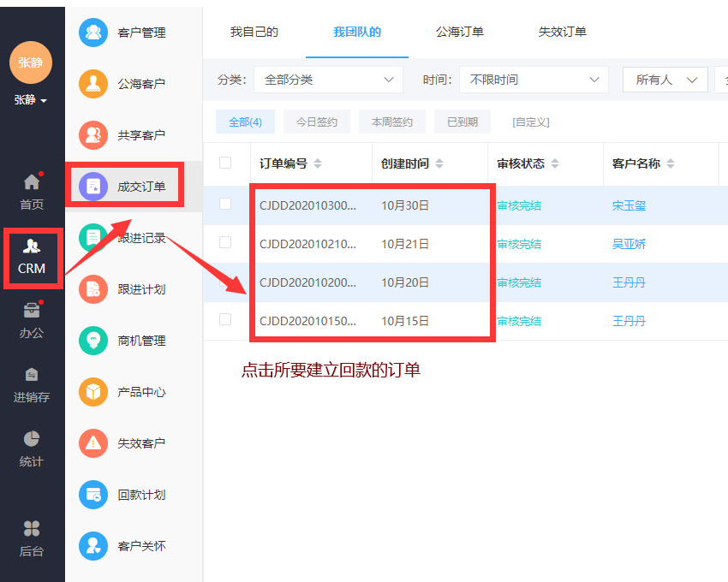Open customer 王丹丹 in 10月15日 row
728x582 pixels.
[x=629, y=321]
